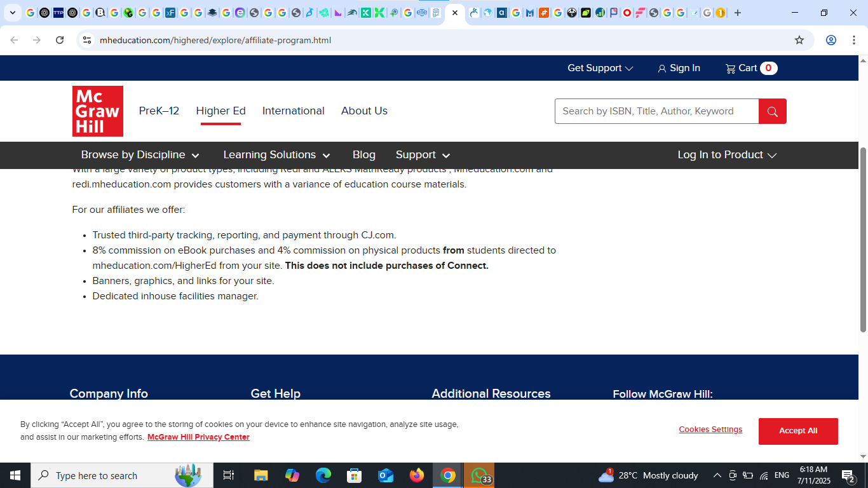
Task: Click the Cart link text
Action: tap(748, 68)
